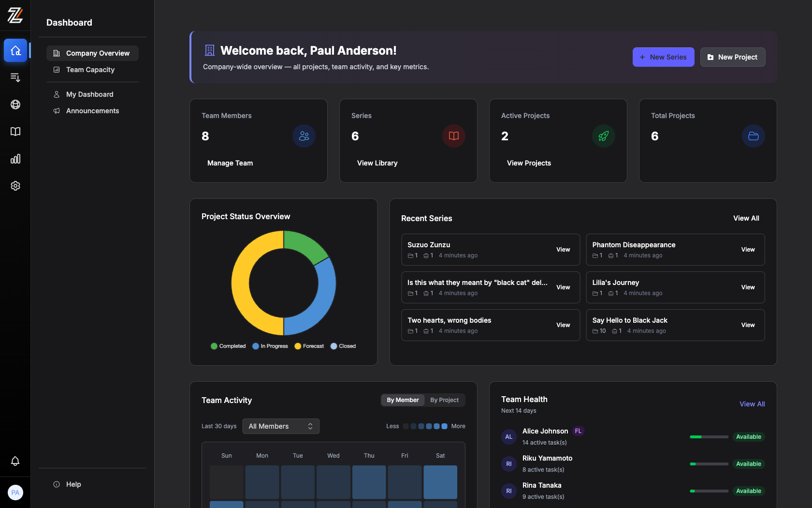Click the Lilia's Journey title
The height and width of the screenshot is (508, 812).
[616, 283]
